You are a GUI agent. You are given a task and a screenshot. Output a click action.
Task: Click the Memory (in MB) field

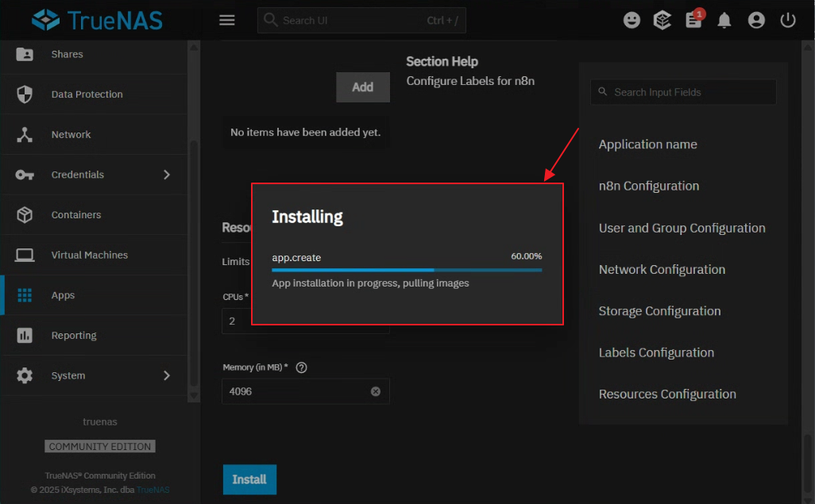pyautogui.click(x=305, y=391)
